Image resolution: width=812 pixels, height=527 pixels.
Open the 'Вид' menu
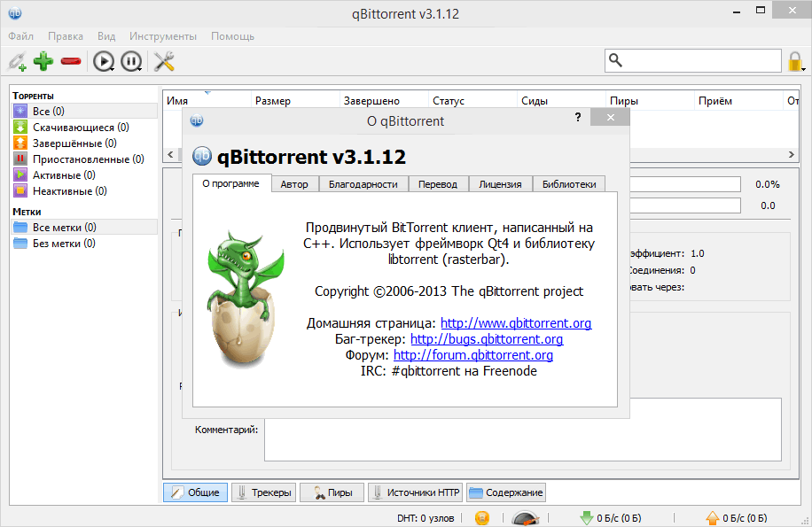[x=106, y=36]
